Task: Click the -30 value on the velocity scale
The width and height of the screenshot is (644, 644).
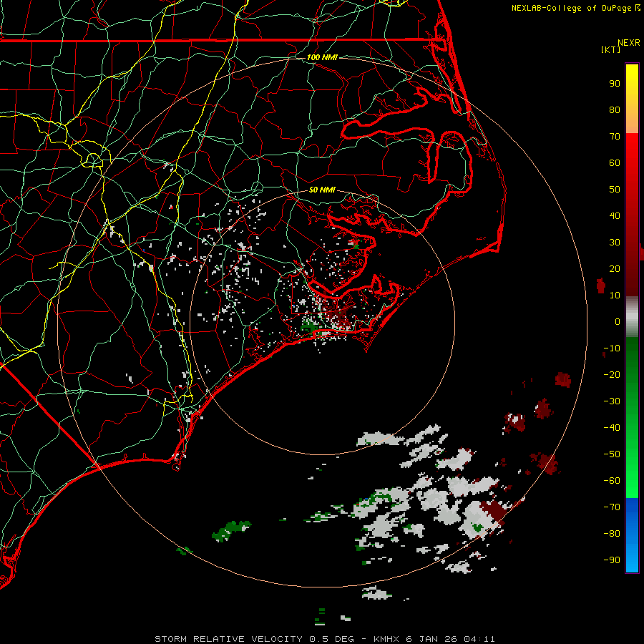Action: click(x=612, y=401)
